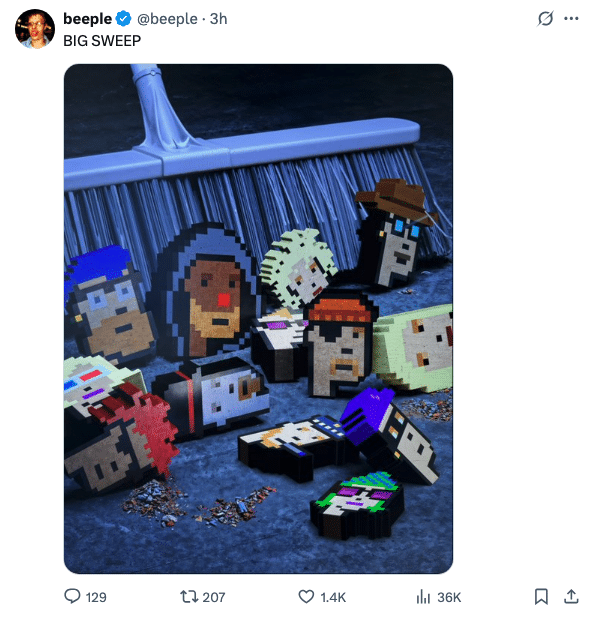Viewport: 594px width, 619px height.
Task: Open the 3h timestamp link
Action: (x=218, y=19)
